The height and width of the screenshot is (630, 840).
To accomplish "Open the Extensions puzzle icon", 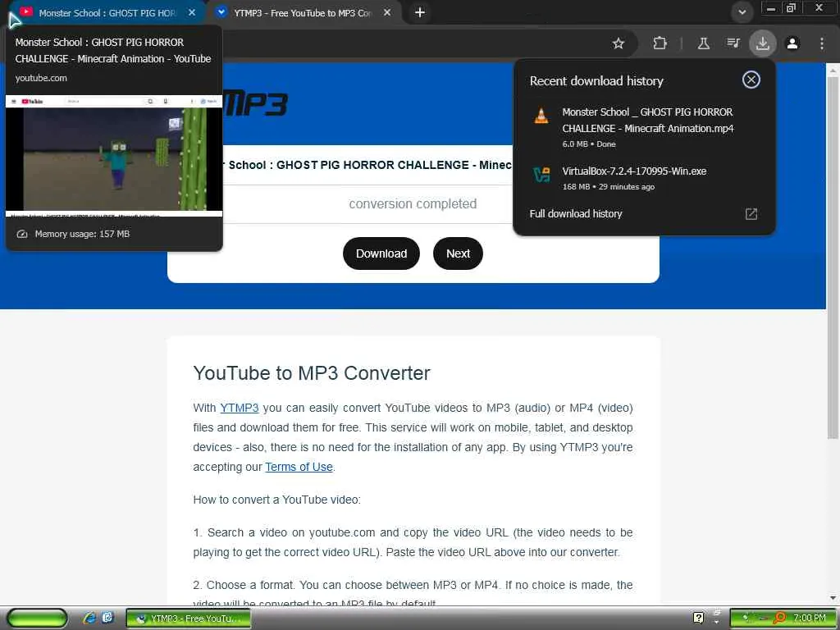I will point(660,43).
